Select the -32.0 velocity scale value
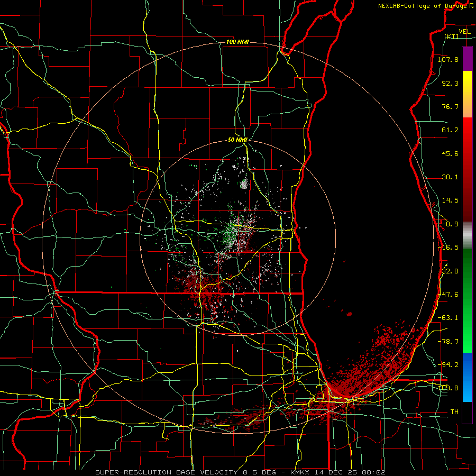The width and height of the screenshot is (476, 476). coord(448,271)
